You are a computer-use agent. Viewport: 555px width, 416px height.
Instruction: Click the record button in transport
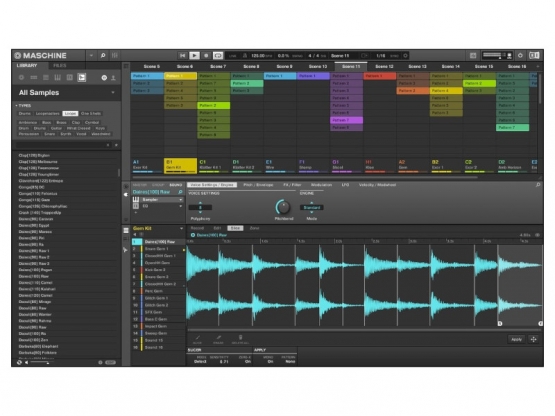click(x=206, y=56)
